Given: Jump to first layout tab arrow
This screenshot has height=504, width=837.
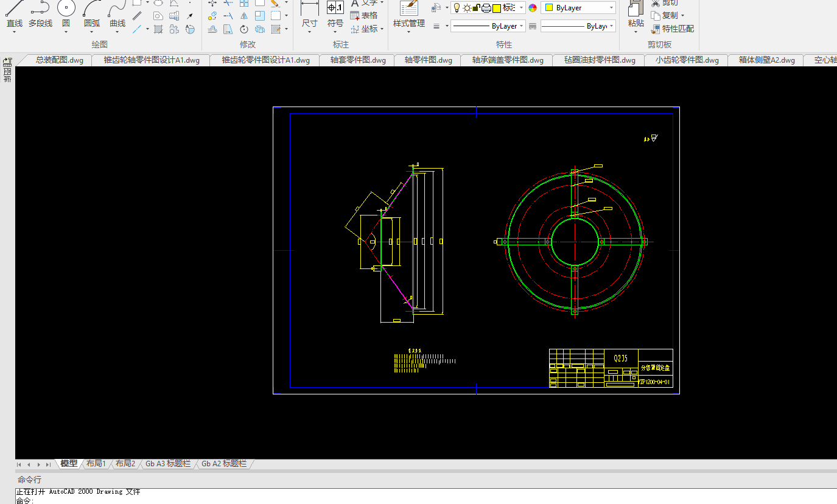Looking at the screenshot, I should click(19, 464).
